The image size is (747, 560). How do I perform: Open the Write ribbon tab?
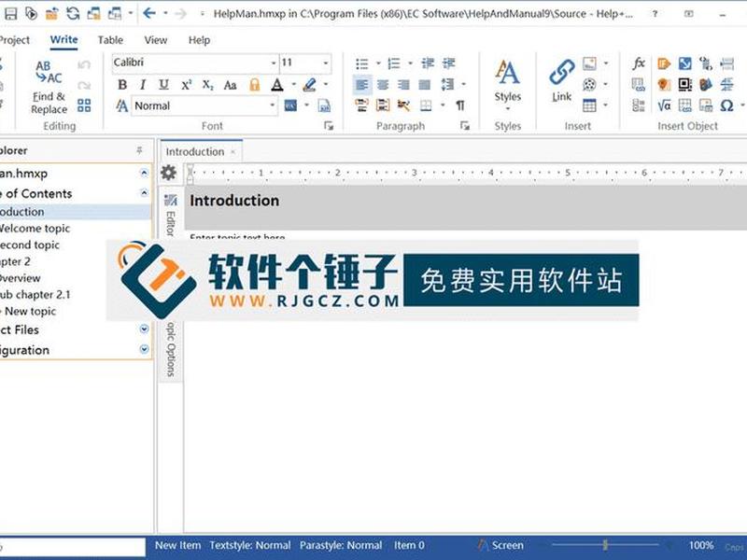tap(63, 40)
